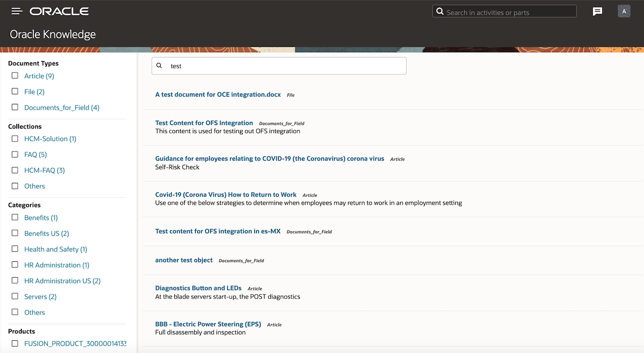Viewport: 644px width, 353px height.
Task: Open the 'Diagnostics Button and LEDs' article
Action: tap(198, 288)
